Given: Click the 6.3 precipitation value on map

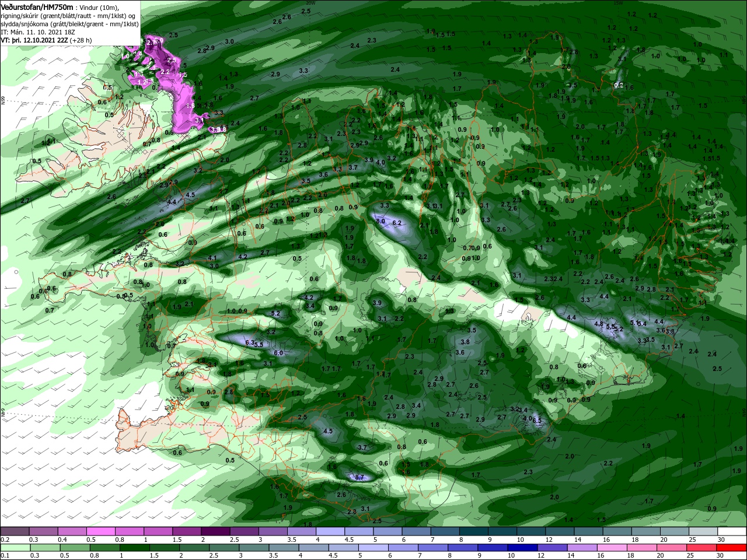Looking at the screenshot, I should (250, 342).
